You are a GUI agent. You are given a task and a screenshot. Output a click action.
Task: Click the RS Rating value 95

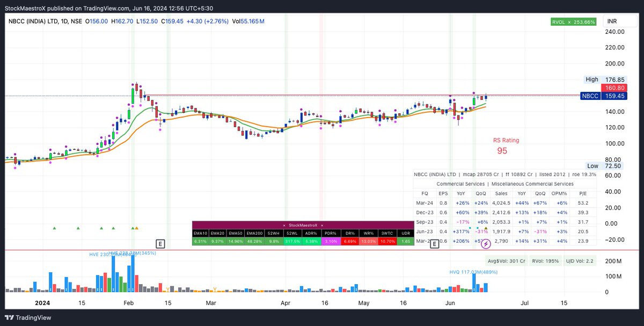[502, 151]
